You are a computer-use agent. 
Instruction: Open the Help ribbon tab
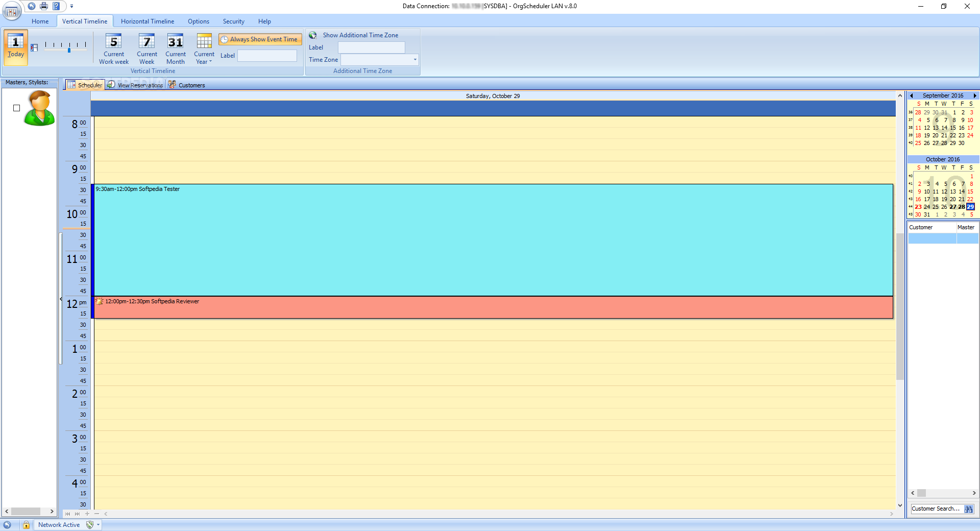(x=264, y=21)
